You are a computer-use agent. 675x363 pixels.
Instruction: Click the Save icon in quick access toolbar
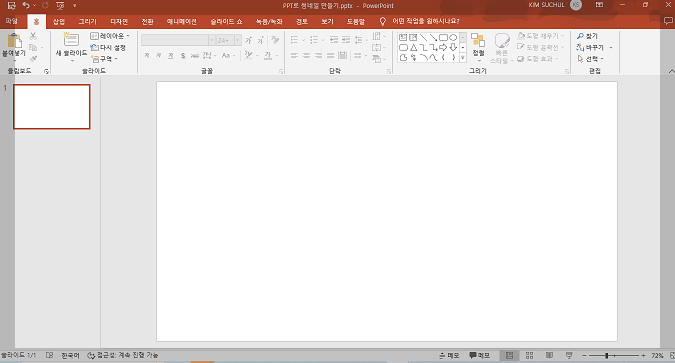pyautogui.click(x=12, y=6)
